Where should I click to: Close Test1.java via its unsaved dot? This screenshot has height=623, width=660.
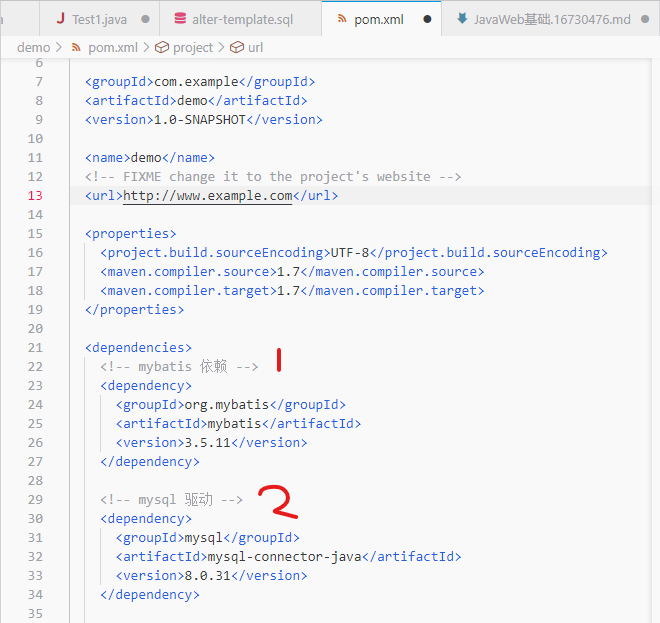[x=145, y=19]
